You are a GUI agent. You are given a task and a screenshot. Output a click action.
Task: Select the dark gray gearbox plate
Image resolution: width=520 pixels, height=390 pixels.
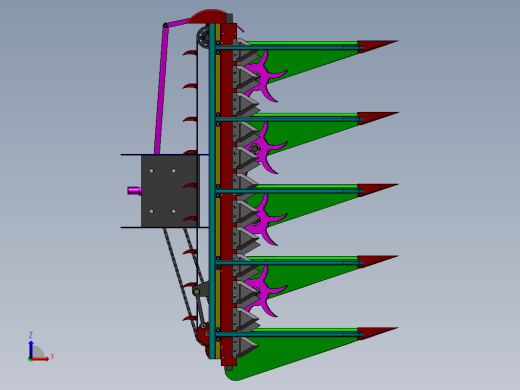coord(169,191)
